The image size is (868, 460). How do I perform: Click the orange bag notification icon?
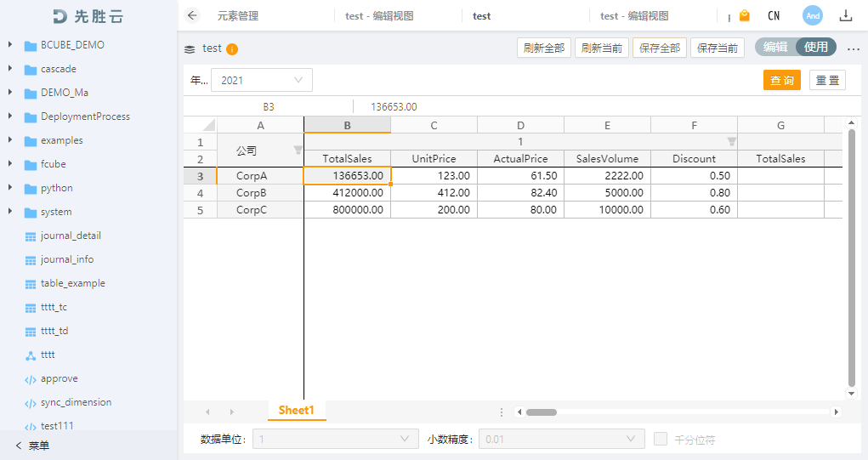pyautogui.click(x=745, y=15)
